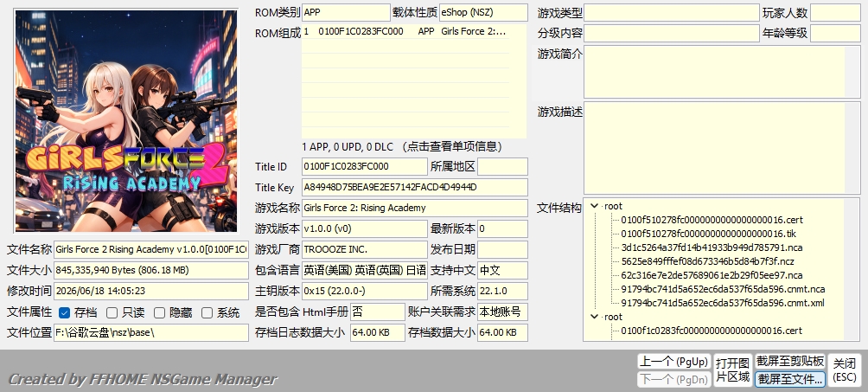Select 91794bc741d5a652ec6da537f65da596.cnmt.nca file

coord(723,289)
